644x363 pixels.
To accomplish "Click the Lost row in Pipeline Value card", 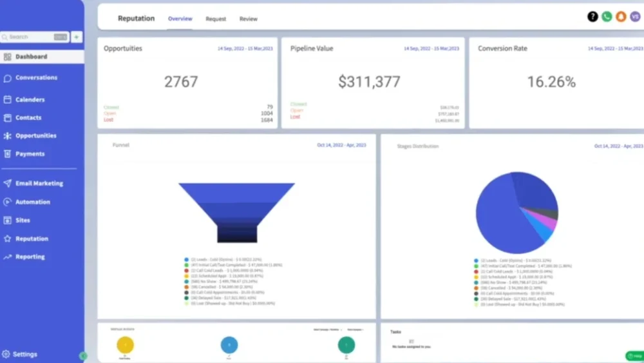I will click(374, 117).
